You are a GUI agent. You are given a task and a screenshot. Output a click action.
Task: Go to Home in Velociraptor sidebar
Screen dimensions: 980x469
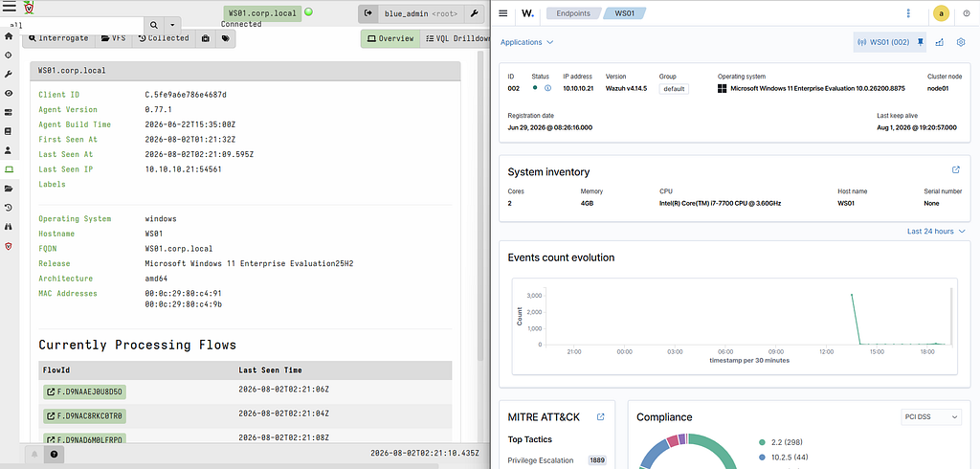tap(8, 36)
